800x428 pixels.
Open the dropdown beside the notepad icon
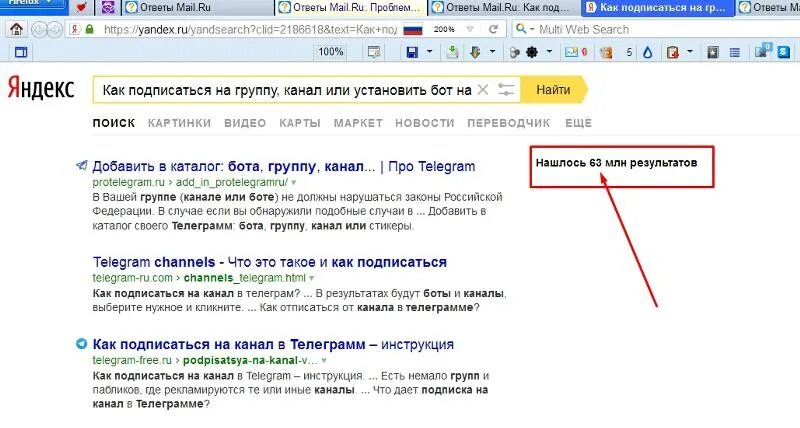(x=690, y=52)
